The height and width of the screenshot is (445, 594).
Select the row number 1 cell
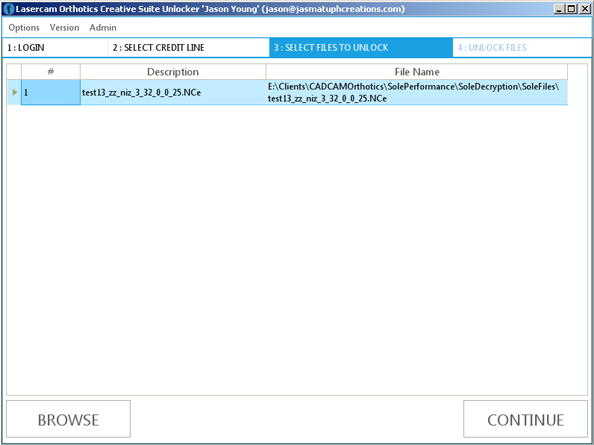pos(51,92)
